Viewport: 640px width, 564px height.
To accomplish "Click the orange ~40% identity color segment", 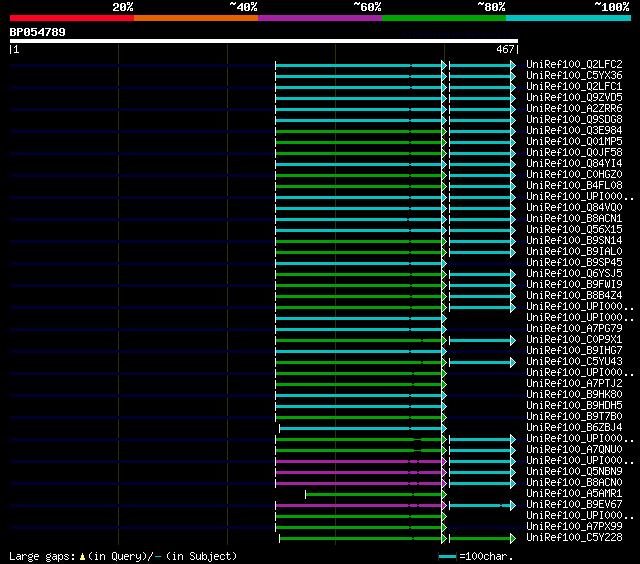I will 196,18.
